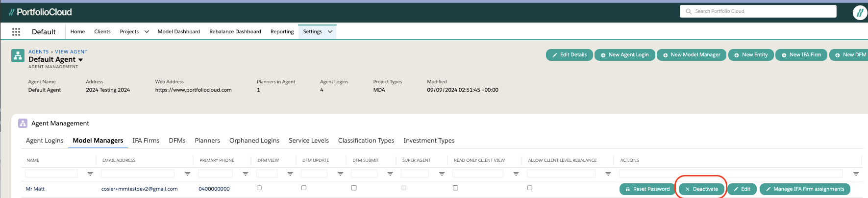
Task: Click the Actions column filter input
Action: pos(731,173)
